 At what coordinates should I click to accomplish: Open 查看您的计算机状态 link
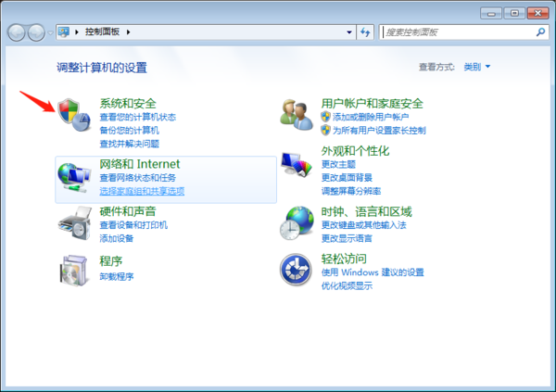coord(137,117)
